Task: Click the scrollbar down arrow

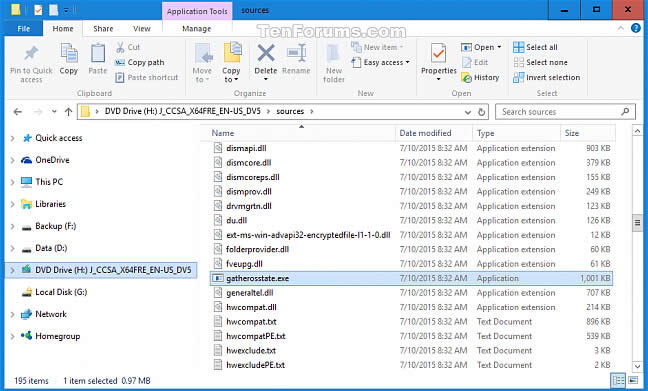Action: coord(637,366)
